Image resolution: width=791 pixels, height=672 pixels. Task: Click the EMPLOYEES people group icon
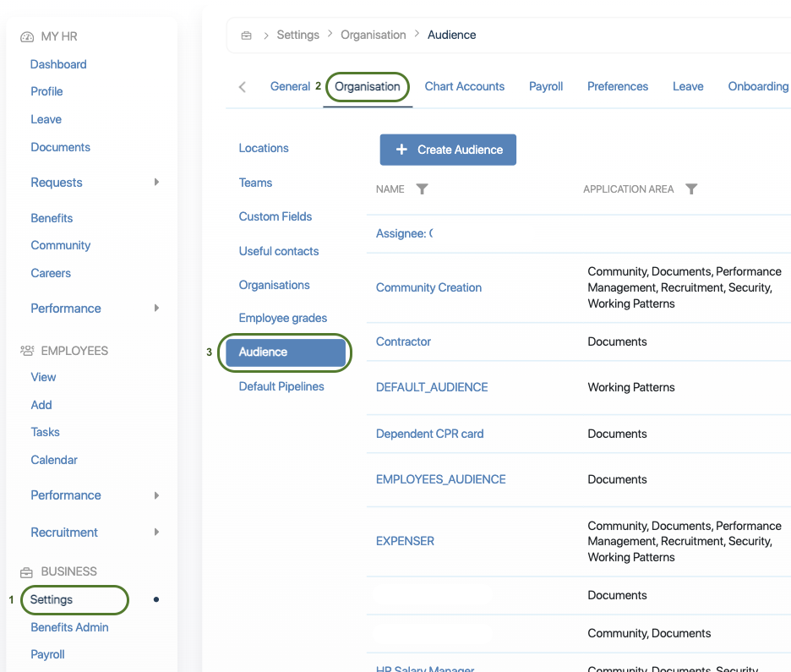click(x=27, y=351)
